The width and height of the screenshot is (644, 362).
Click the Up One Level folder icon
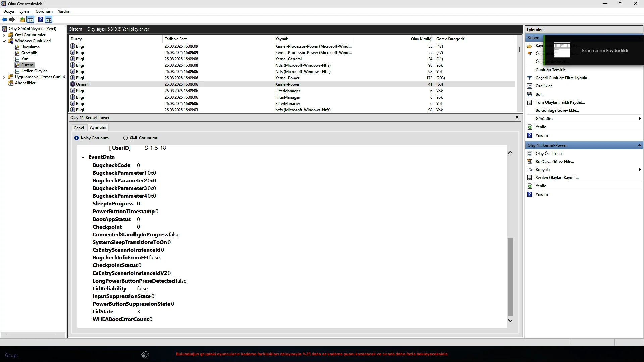coord(22,20)
